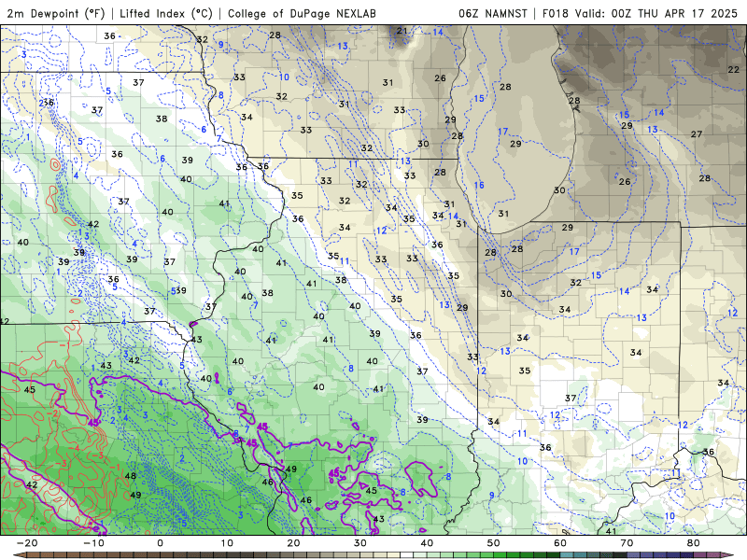Click the "Lifted Index (°C)" header label
747x560 pixels.
tap(166, 13)
